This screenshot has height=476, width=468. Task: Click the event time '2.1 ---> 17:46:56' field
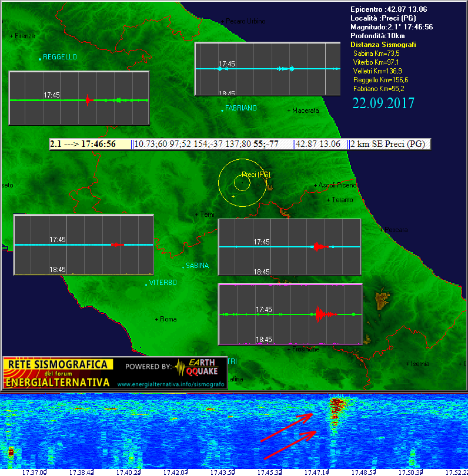pos(90,144)
